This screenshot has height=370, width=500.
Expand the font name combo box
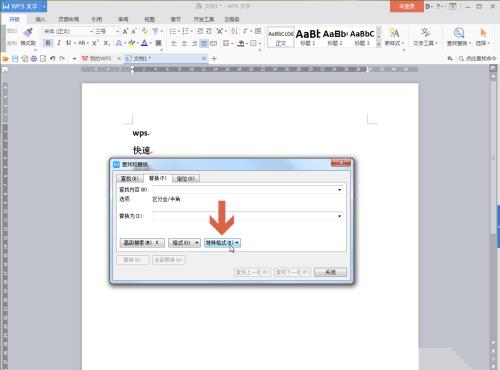(91, 31)
